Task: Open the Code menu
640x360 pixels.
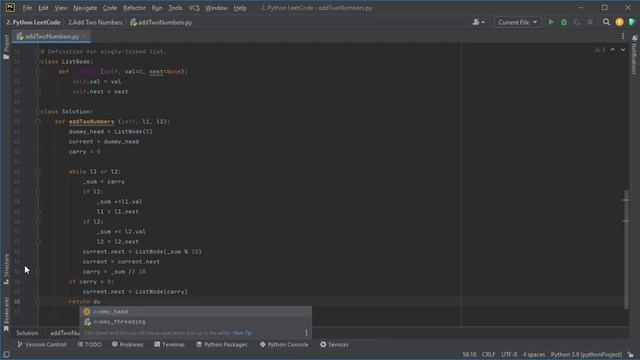Action: [x=109, y=8]
